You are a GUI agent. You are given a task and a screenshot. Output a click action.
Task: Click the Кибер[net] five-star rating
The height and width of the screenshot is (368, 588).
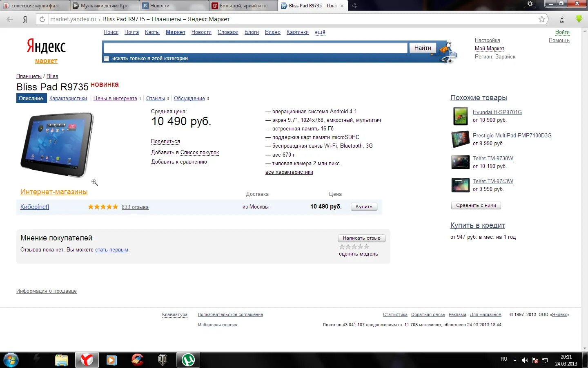(103, 207)
